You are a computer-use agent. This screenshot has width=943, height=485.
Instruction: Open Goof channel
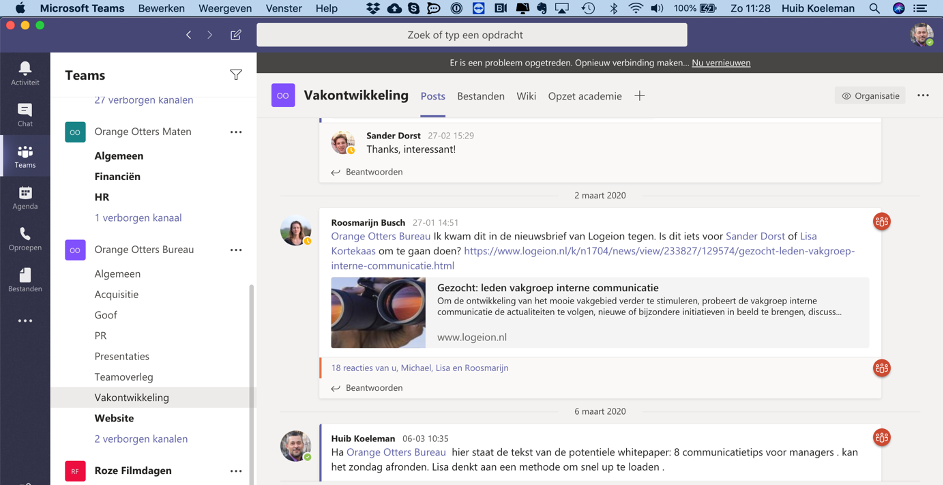106,315
